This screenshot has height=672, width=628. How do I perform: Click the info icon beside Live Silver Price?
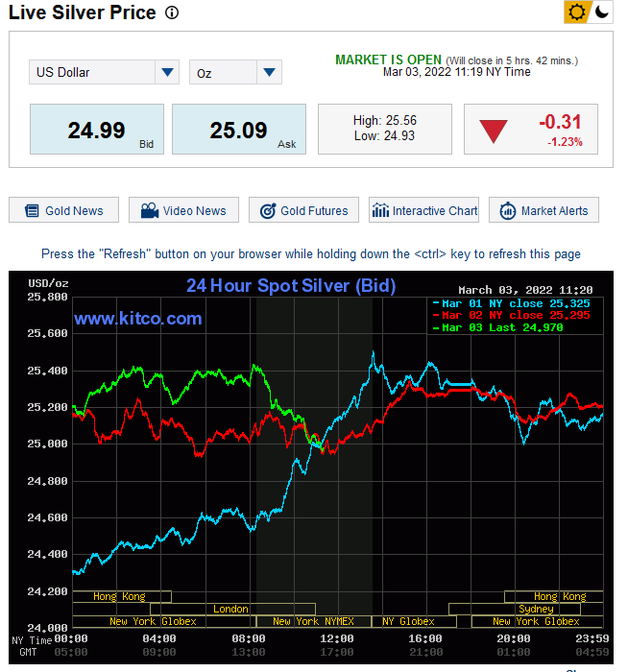[x=172, y=12]
